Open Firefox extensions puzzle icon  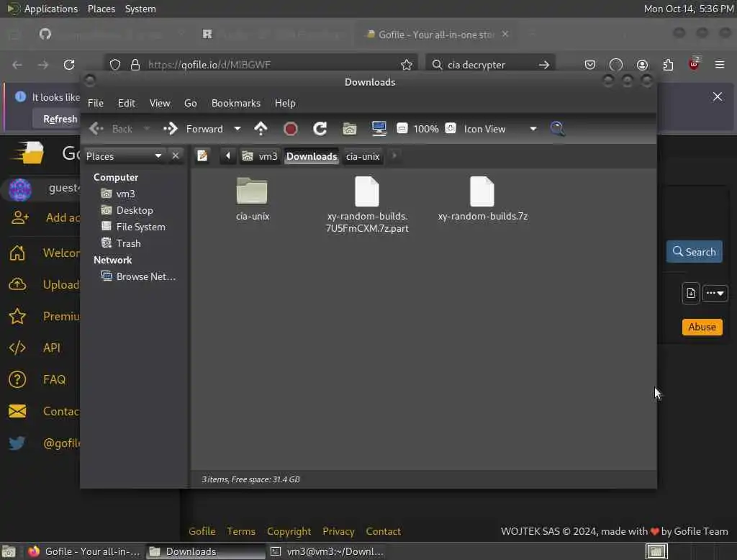(x=668, y=64)
